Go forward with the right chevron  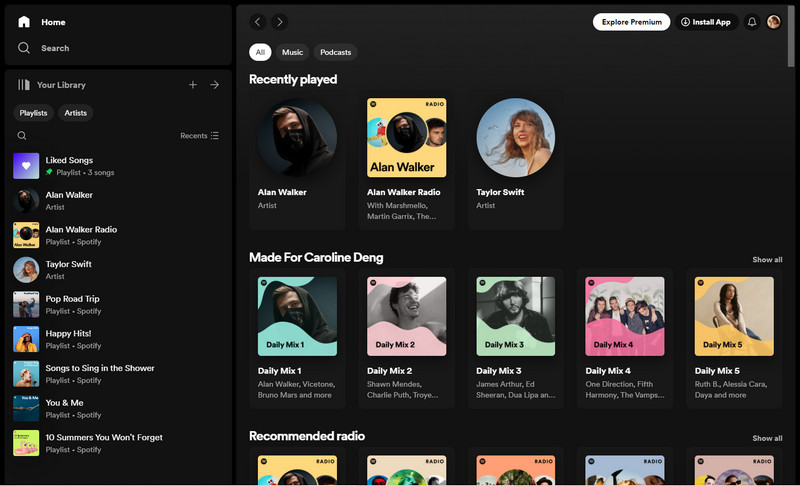point(279,22)
